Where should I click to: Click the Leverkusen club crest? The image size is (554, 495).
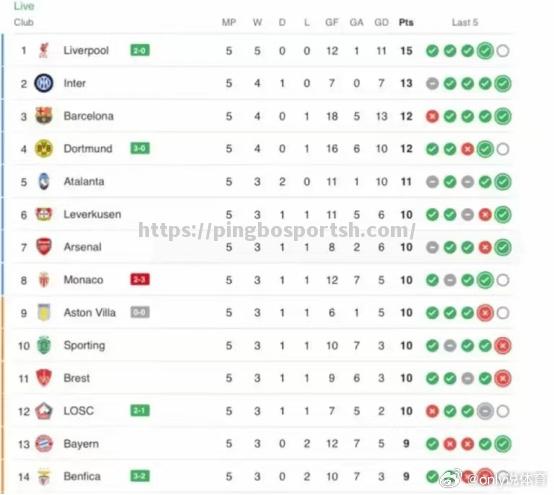tap(44, 214)
